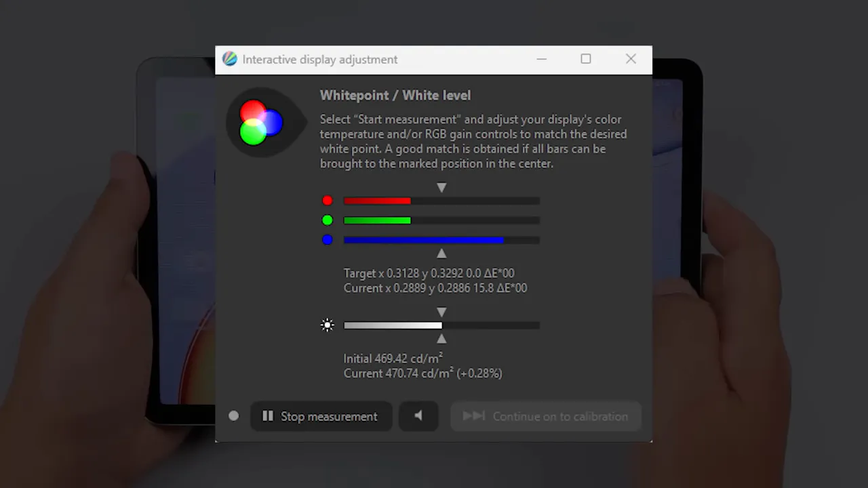868x488 pixels.
Task: Click the instruction paragraph starting 'Select "Start measurement"'
Action: (473, 142)
